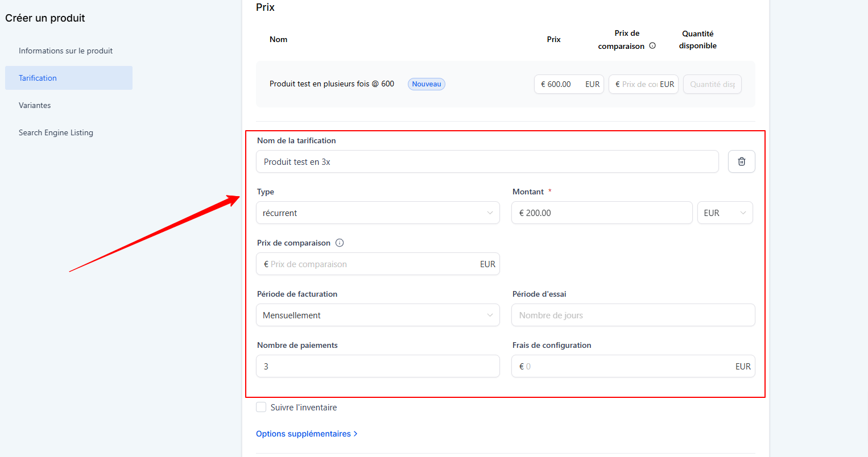The width and height of the screenshot is (868, 457).
Task: Click the Quantité disponible field in table row
Action: tap(712, 84)
